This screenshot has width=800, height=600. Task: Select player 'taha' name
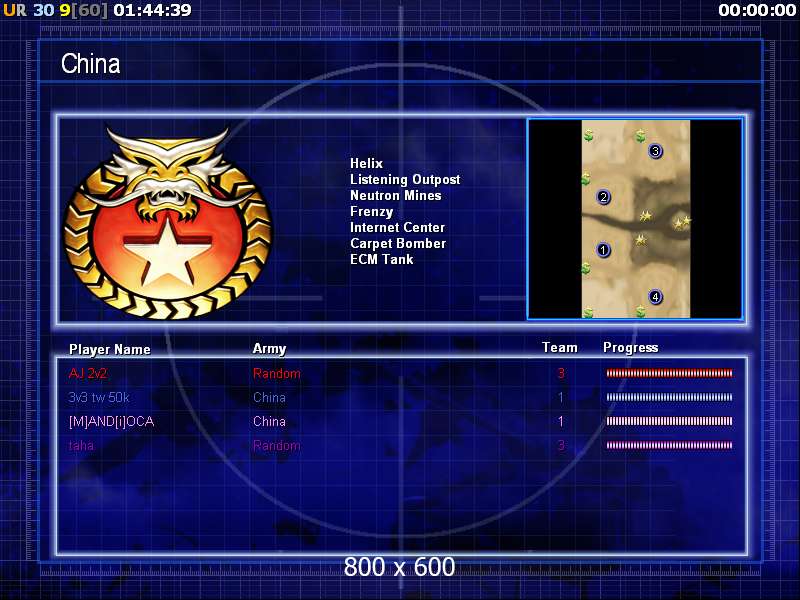point(81,445)
